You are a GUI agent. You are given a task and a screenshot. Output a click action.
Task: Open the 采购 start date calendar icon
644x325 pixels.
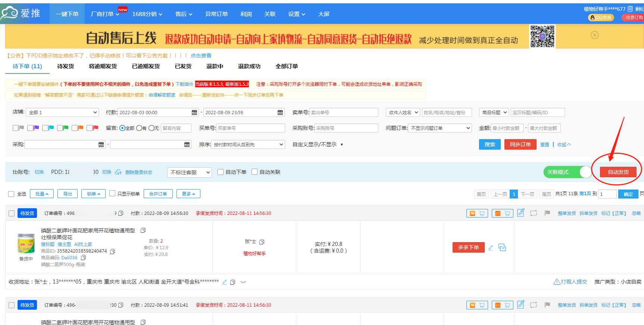pos(101,144)
